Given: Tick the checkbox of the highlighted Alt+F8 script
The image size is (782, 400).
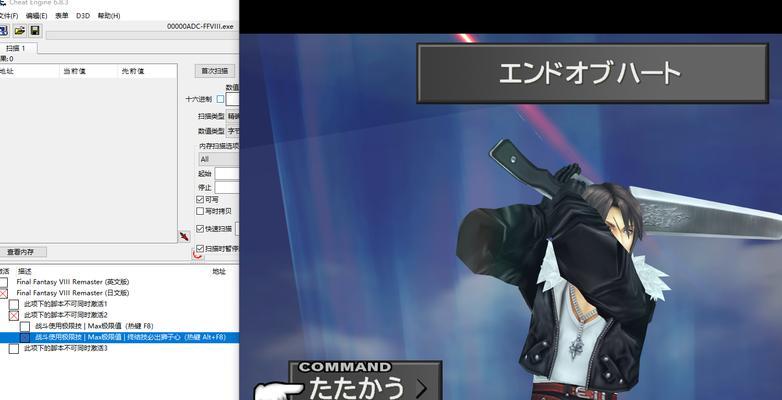Looking at the screenshot, I should pyautogui.click(x=25, y=338).
